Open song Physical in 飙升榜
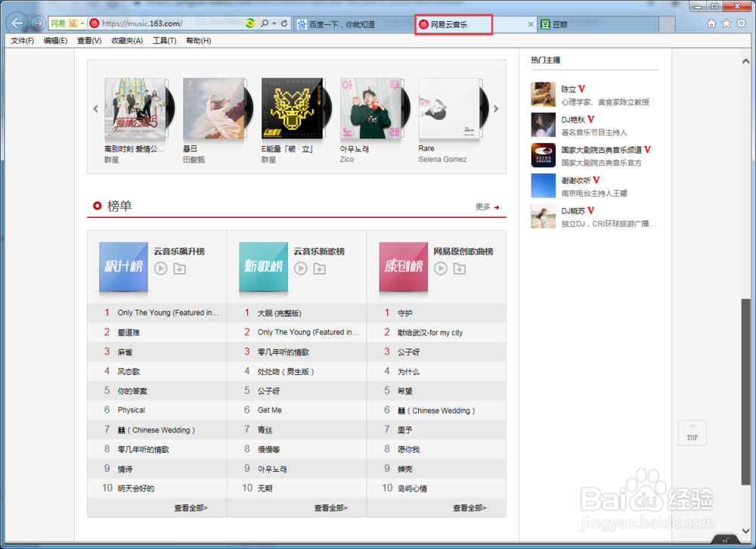756x549 pixels. [131, 410]
